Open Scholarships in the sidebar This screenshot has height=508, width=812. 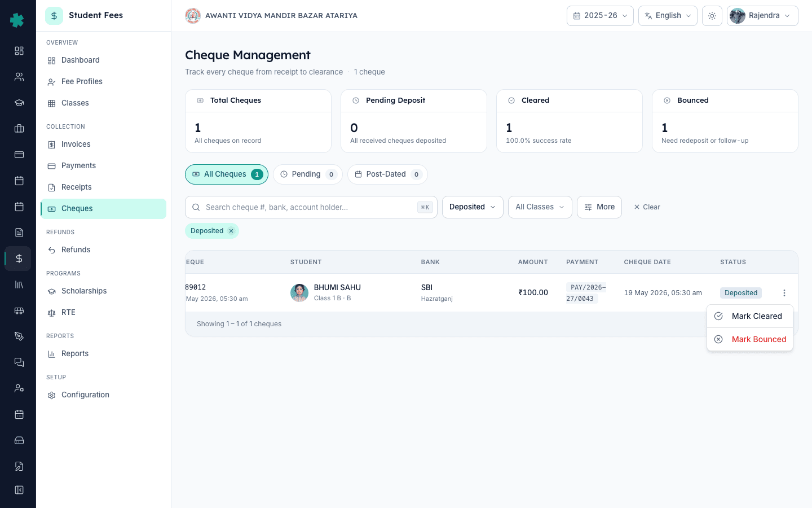103,291
